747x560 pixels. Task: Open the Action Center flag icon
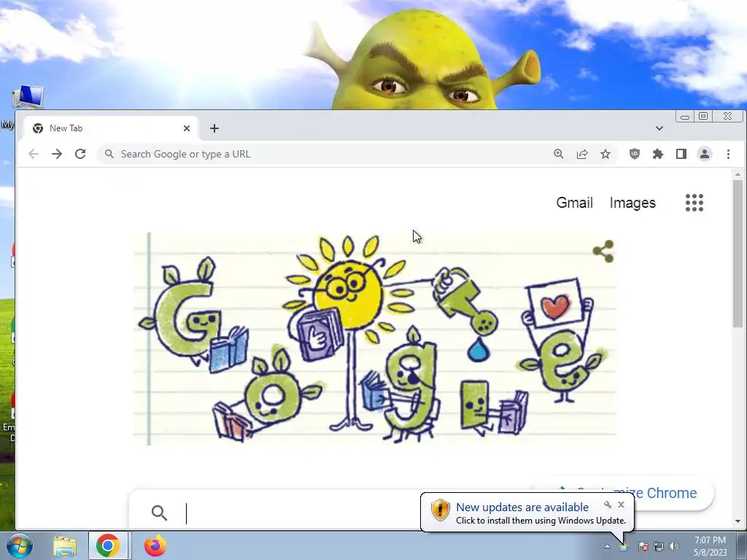[643, 546]
